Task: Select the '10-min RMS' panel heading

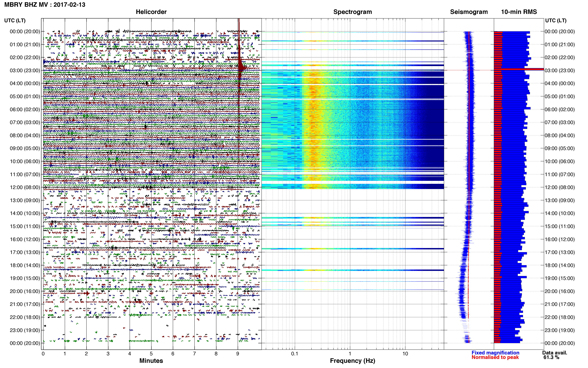Action: 519,12
